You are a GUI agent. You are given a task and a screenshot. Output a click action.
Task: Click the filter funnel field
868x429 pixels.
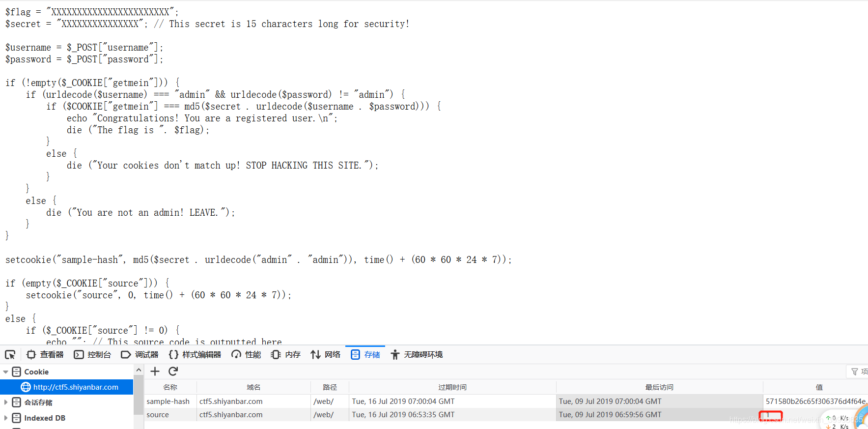coord(858,372)
